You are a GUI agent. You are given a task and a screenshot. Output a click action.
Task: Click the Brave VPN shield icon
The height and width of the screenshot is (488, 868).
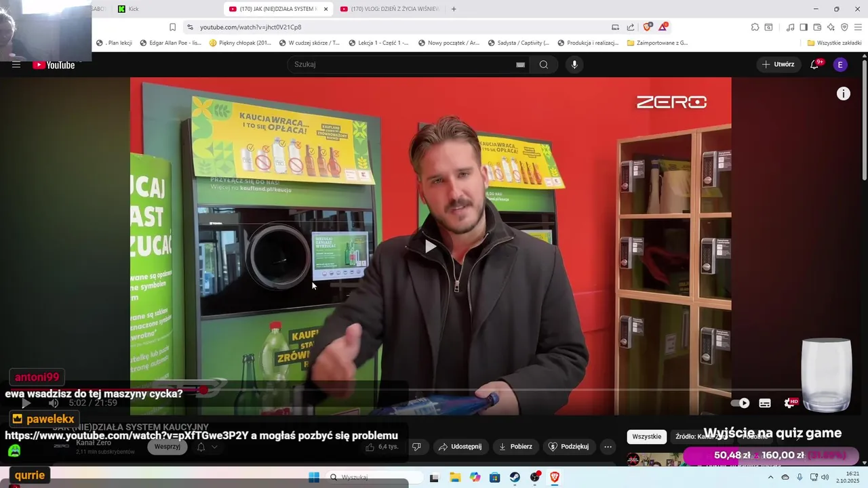(844, 27)
